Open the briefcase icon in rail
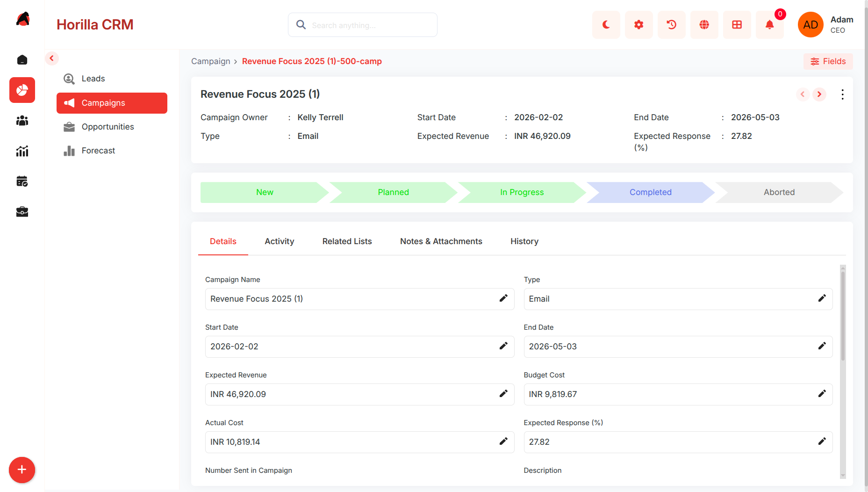The image size is (868, 492). tap(22, 212)
